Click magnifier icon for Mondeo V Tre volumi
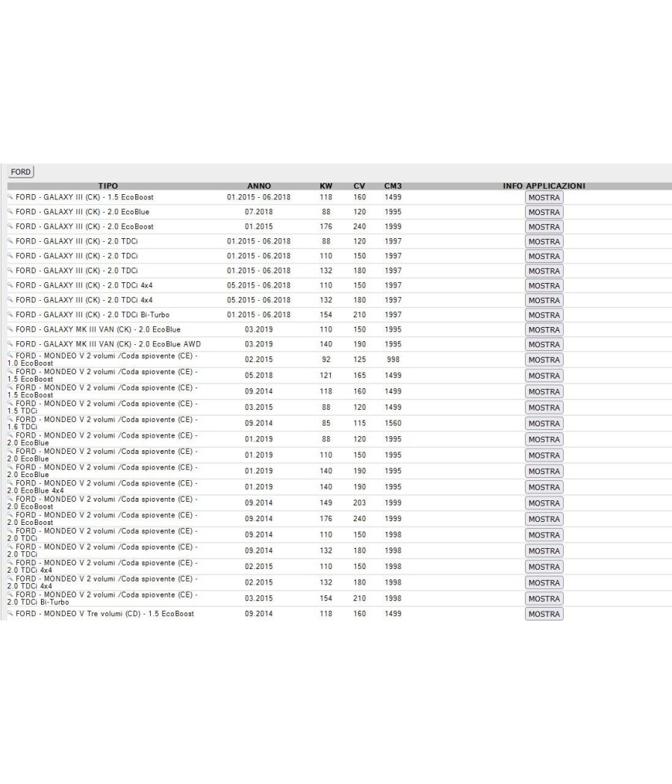This screenshot has width=672, height=784. pos(10,614)
